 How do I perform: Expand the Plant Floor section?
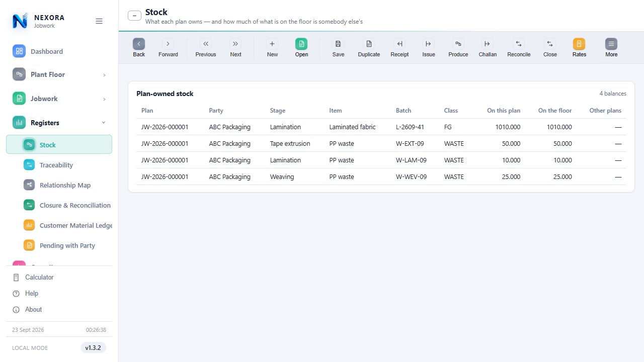click(x=59, y=74)
